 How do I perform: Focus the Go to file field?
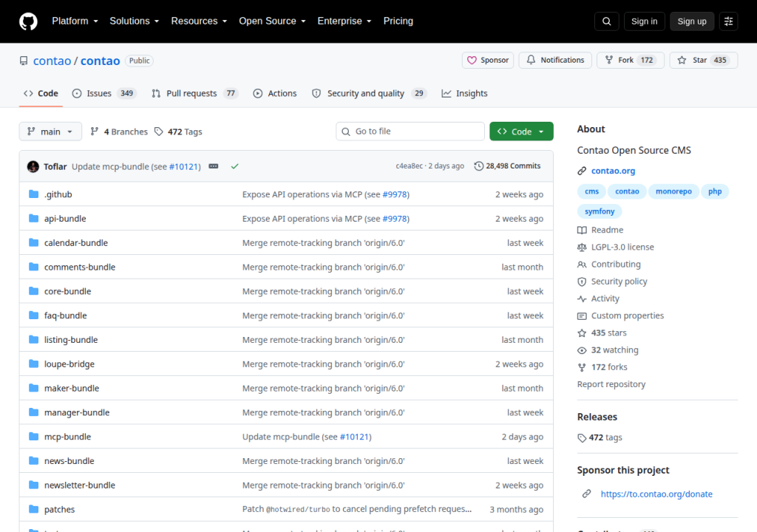[410, 132]
